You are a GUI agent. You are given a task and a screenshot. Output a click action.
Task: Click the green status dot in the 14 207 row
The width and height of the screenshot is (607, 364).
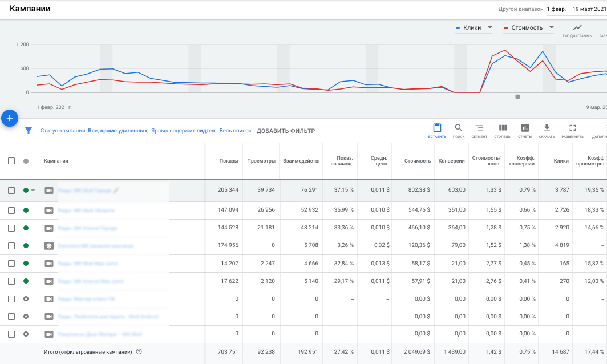(26, 264)
